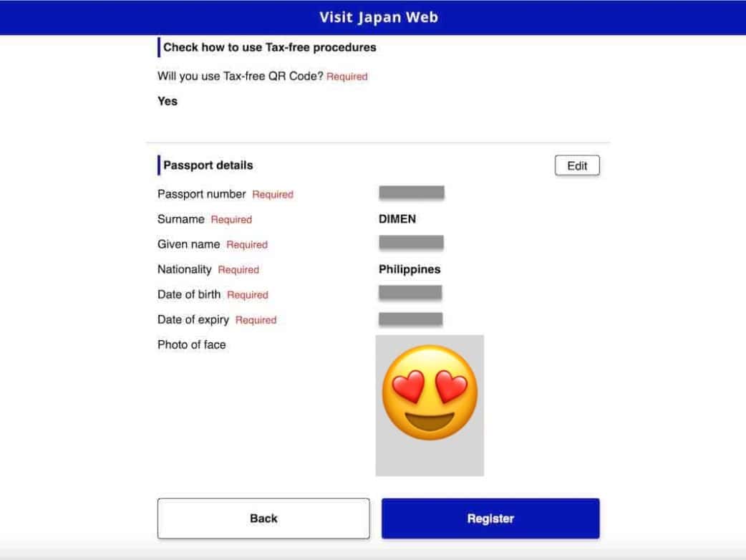Click the heart-eyes emoji on the photo

[430, 392]
